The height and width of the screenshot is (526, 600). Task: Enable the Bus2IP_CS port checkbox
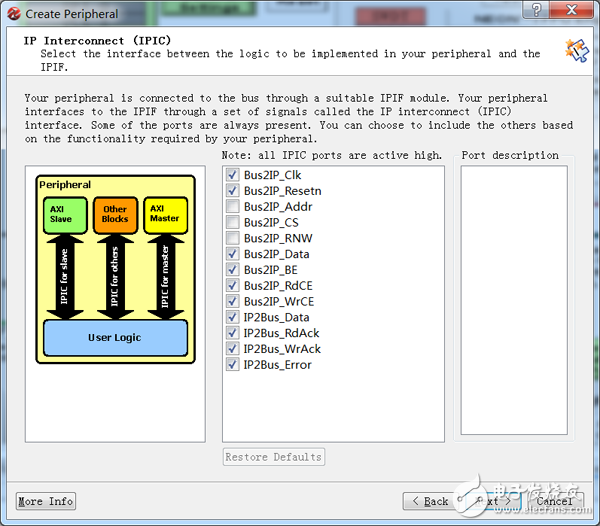tap(233, 223)
